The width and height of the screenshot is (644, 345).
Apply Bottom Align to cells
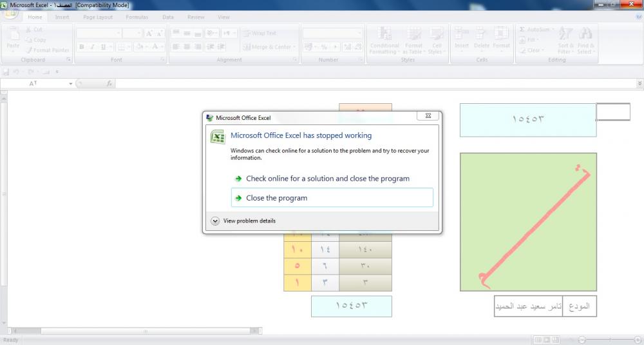click(x=198, y=34)
